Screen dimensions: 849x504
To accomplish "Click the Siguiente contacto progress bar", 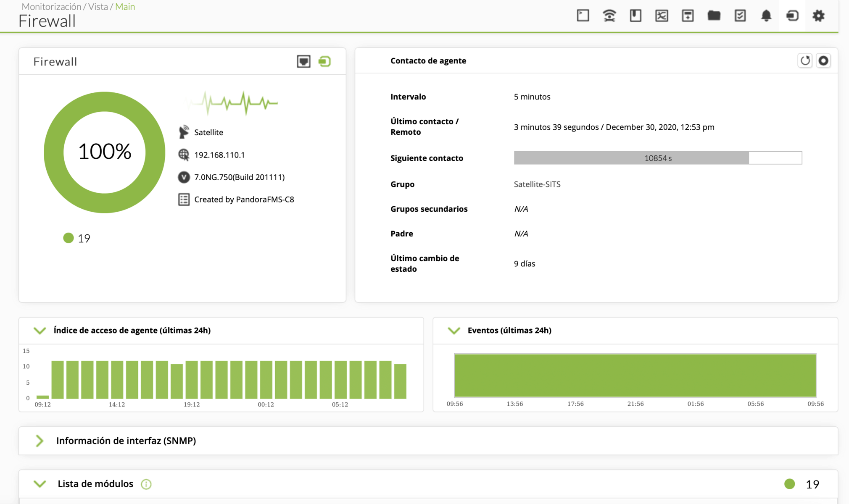I will (x=658, y=158).
